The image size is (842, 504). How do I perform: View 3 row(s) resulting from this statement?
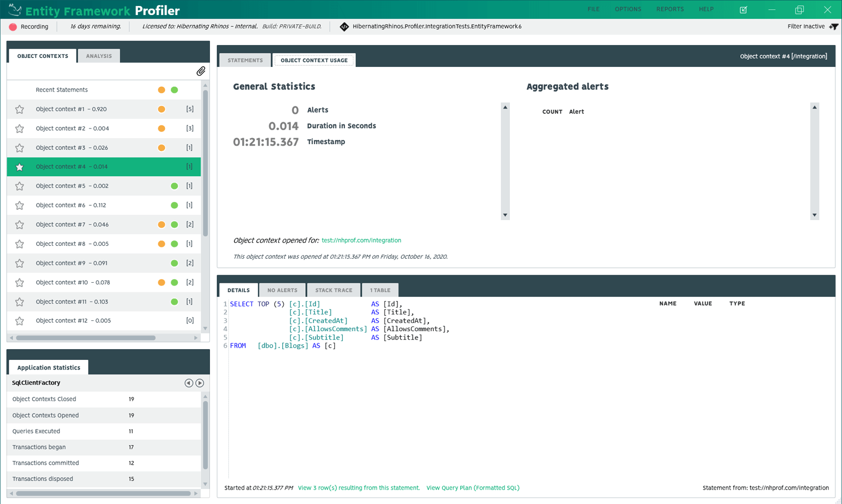tap(359, 488)
